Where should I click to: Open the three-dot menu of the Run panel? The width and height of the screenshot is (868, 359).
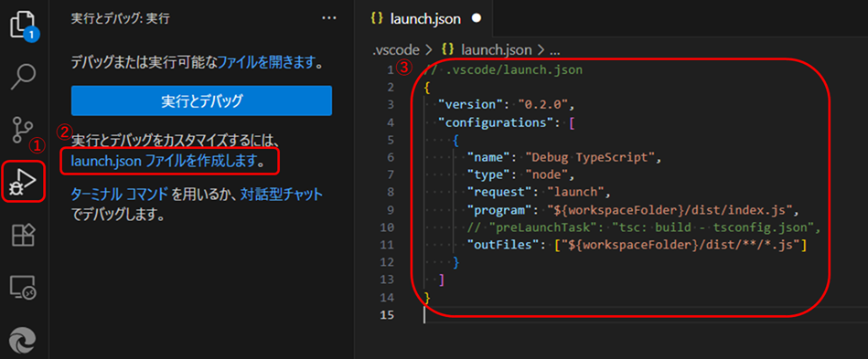click(x=329, y=18)
